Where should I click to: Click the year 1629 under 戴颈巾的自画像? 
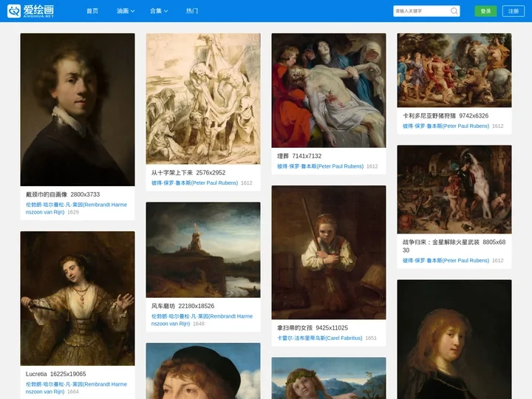coord(73,212)
